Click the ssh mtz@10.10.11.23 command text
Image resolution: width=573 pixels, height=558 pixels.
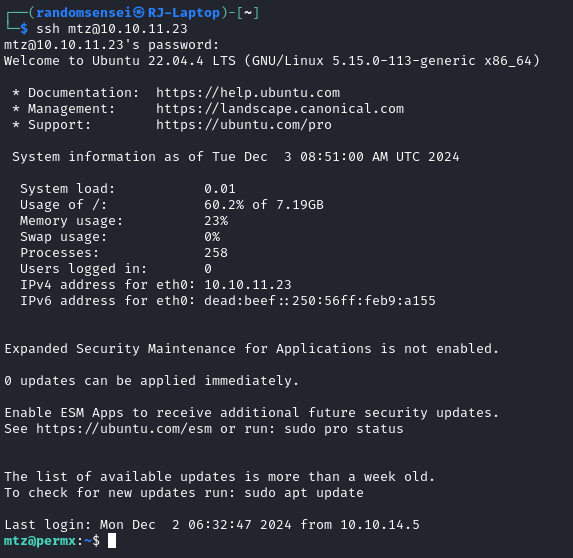pos(112,29)
